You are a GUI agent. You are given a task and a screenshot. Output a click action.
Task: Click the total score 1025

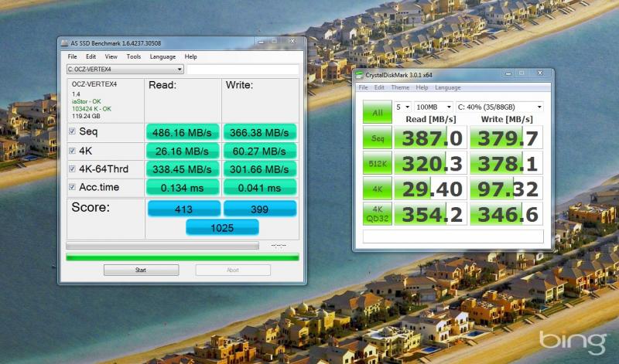[x=222, y=227]
